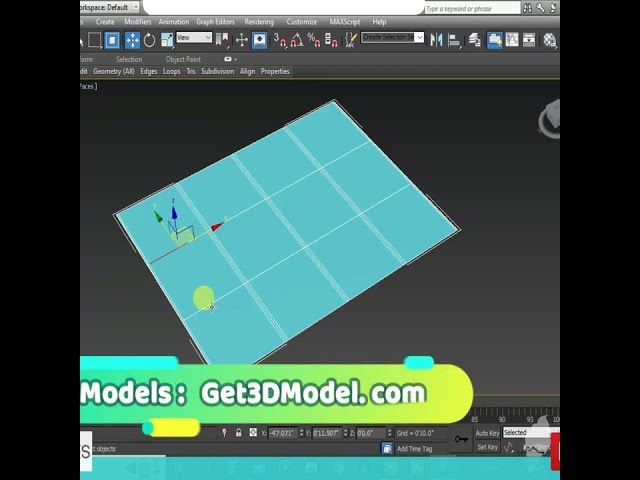
Task: Select the Rectangular Selection Region tool
Action: (x=95, y=40)
